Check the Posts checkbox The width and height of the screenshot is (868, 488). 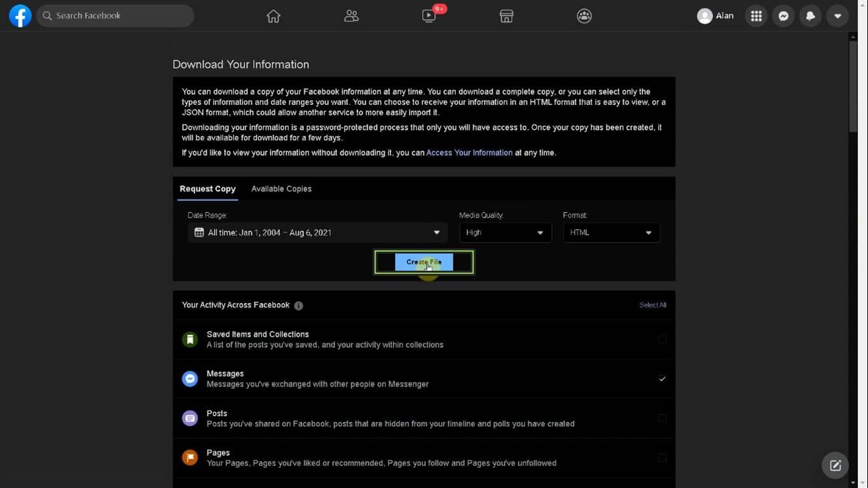tap(662, 418)
